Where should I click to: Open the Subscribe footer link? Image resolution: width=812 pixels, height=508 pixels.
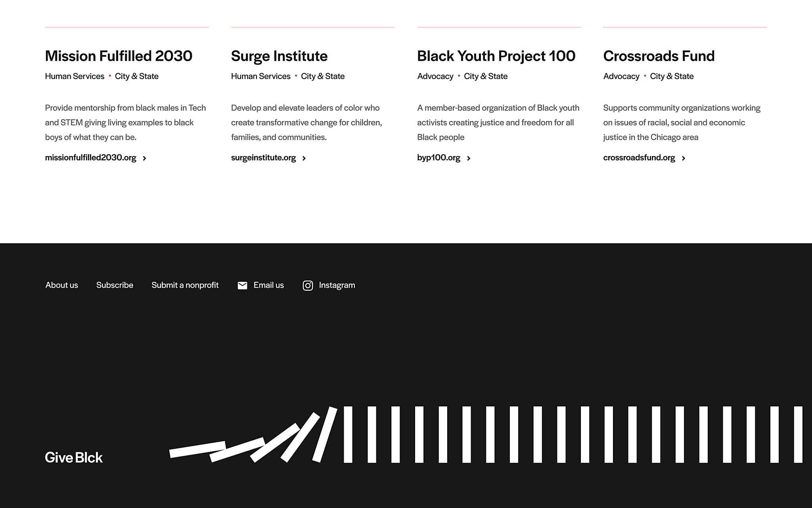click(115, 285)
